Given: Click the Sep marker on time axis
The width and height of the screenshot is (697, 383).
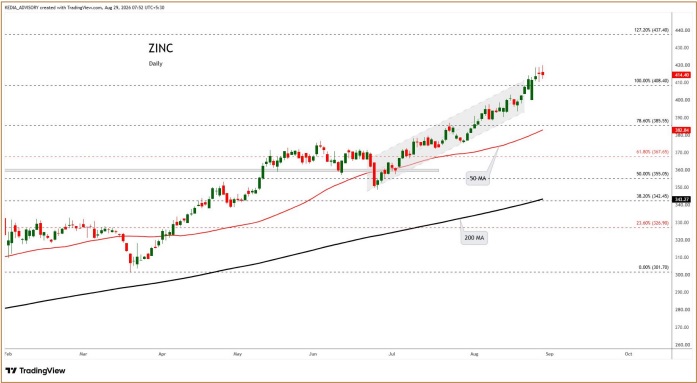Looking at the screenshot, I should pos(549,354).
